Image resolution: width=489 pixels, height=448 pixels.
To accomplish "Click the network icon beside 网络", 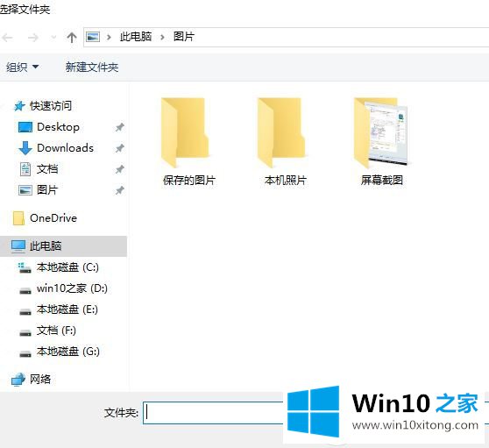I will pos(18,380).
